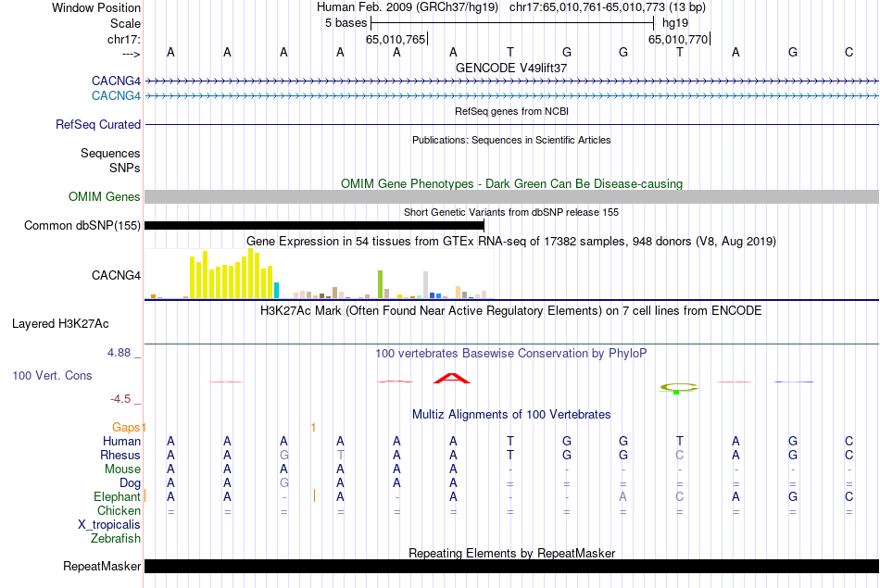Click 'Publications: Sequences in Scientific Articles' title
The width and height of the screenshot is (880, 588).
coord(511,140)
